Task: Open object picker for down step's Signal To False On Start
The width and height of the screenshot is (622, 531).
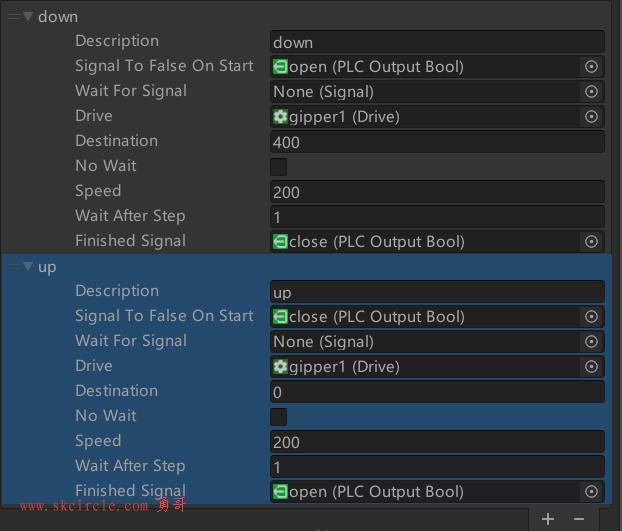Action: tap(591, 67)
